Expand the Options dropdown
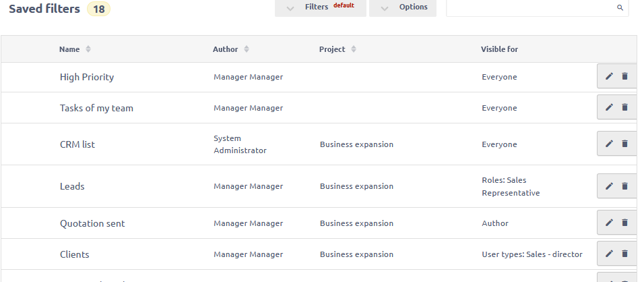Viewport: 644px width, 282px height. 403,7
